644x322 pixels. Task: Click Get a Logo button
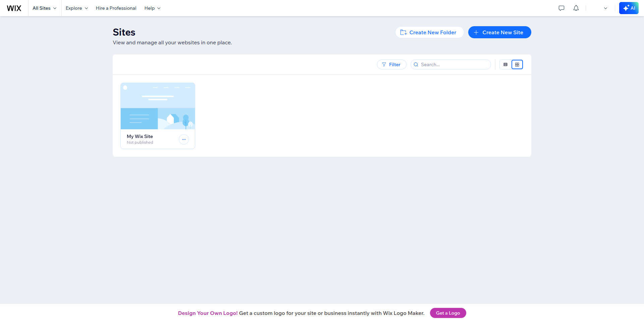[x=448, y=313]
